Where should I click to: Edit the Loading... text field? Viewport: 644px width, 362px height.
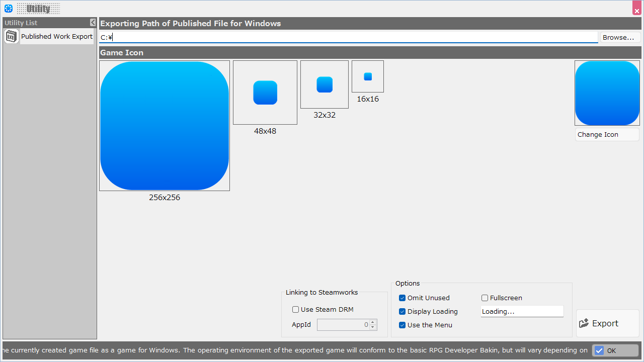tap(522, 312)
